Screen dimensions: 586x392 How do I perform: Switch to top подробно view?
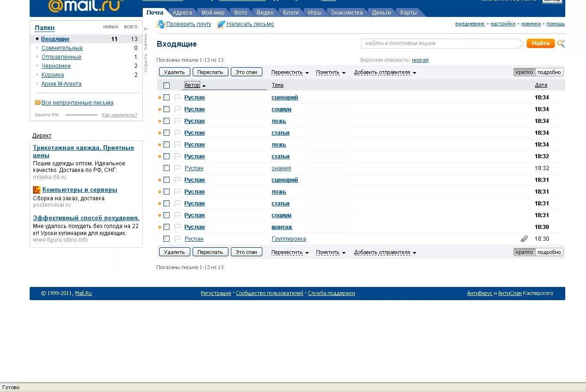[x=549, y=72]
